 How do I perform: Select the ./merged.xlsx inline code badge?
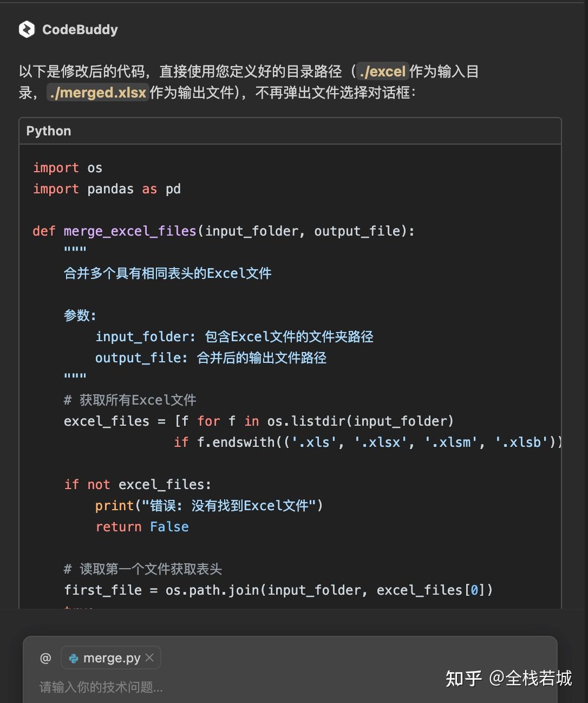98,93
